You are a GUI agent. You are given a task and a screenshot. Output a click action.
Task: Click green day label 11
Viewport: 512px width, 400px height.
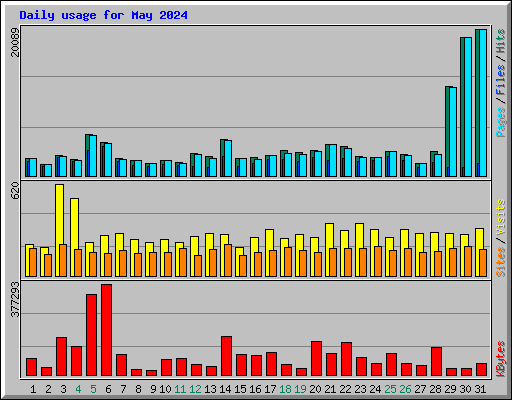coord(180,389)
